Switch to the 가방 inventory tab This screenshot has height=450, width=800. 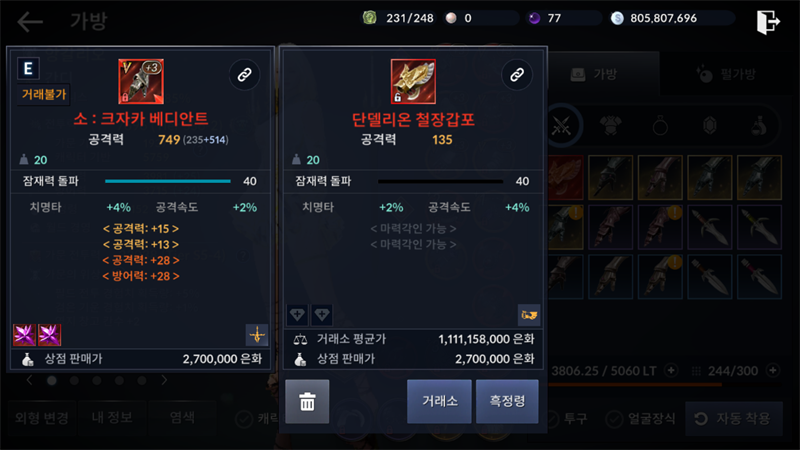point(595,74)
